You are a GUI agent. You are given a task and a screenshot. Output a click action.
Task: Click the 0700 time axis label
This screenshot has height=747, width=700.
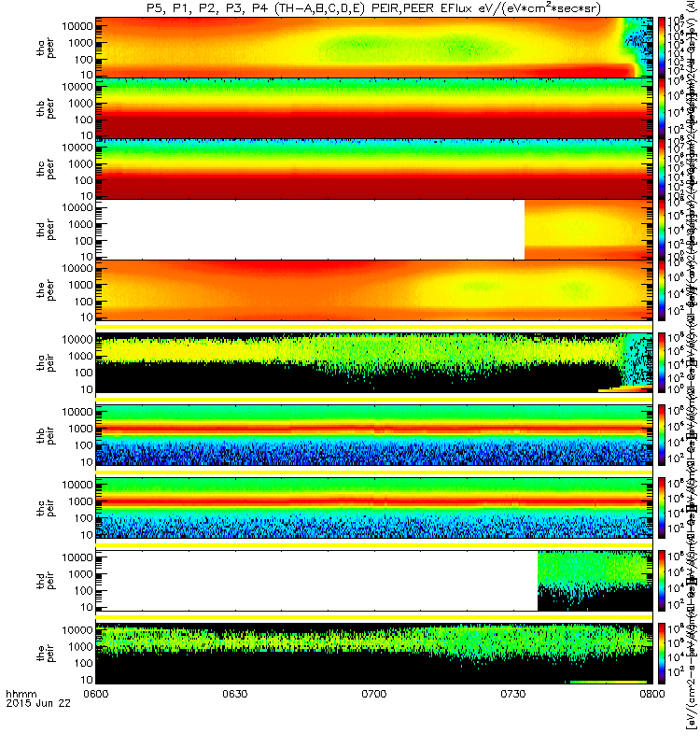pos(374,694)
